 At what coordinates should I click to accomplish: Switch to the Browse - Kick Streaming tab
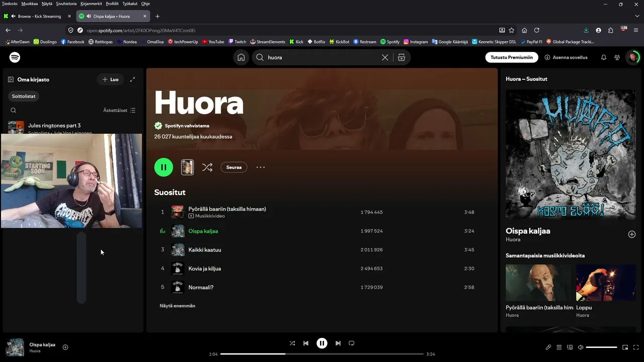point(39,16)
